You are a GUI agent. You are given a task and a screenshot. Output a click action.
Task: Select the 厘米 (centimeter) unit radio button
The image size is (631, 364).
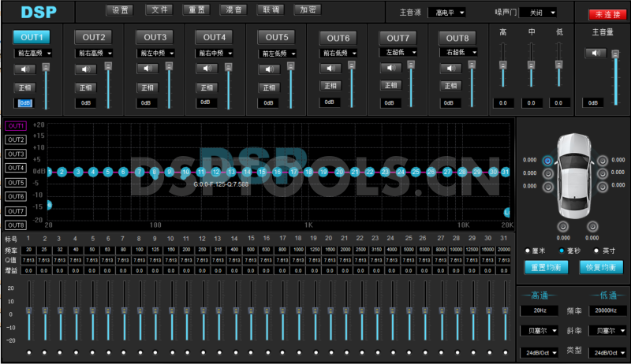pyautogui.click(x=527, y=250)
